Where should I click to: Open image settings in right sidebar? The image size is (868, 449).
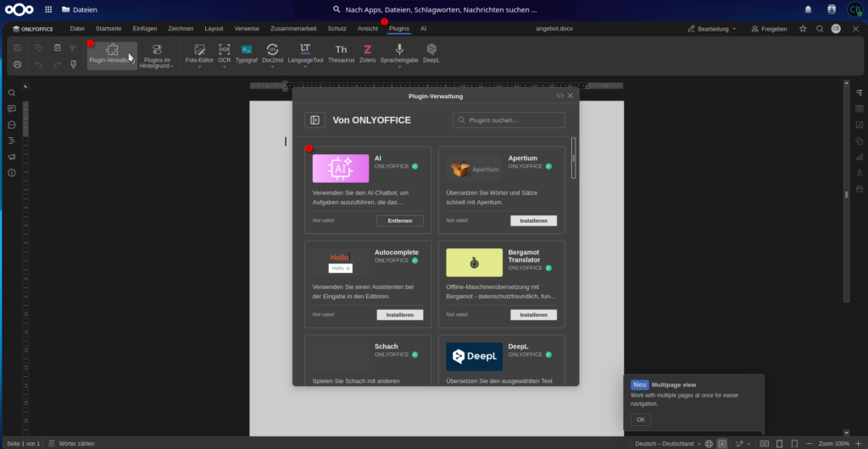click(860, 125)
